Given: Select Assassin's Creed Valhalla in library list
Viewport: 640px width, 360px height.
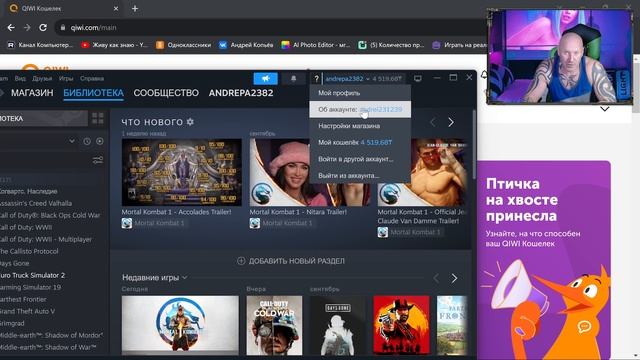Looking at the screenshot, I should tap(36, 203).
